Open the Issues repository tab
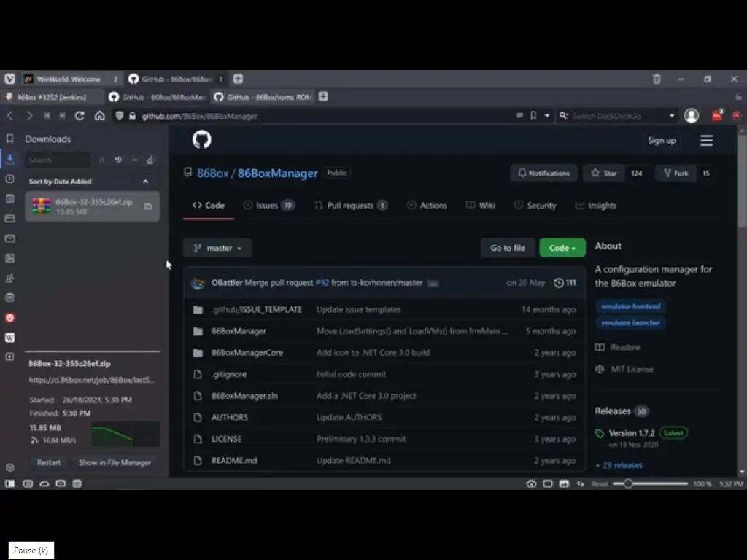747x560 pixels. (268, 205)
